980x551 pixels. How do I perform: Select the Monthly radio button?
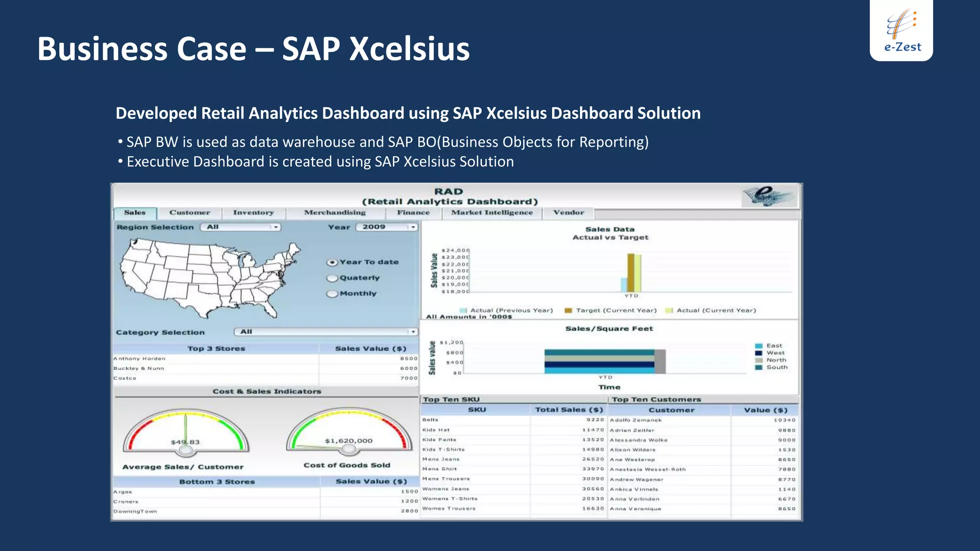point(332,294)
